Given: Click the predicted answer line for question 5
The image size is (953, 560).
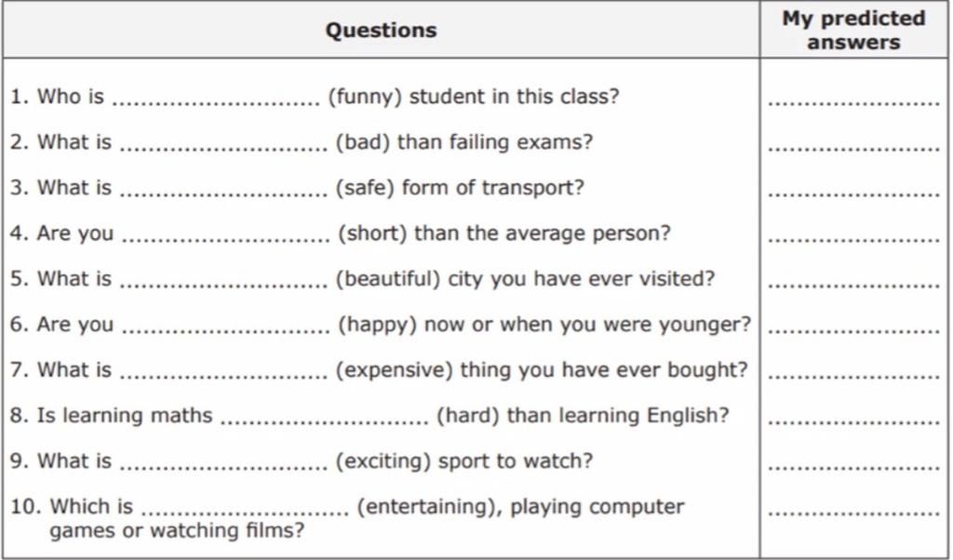Looking at the screenshot, I should point(853,283).
